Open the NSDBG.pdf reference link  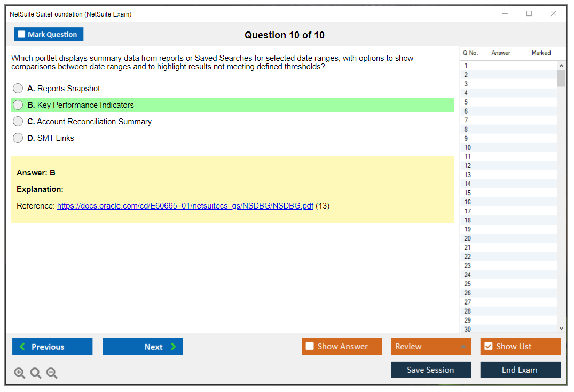185,206
